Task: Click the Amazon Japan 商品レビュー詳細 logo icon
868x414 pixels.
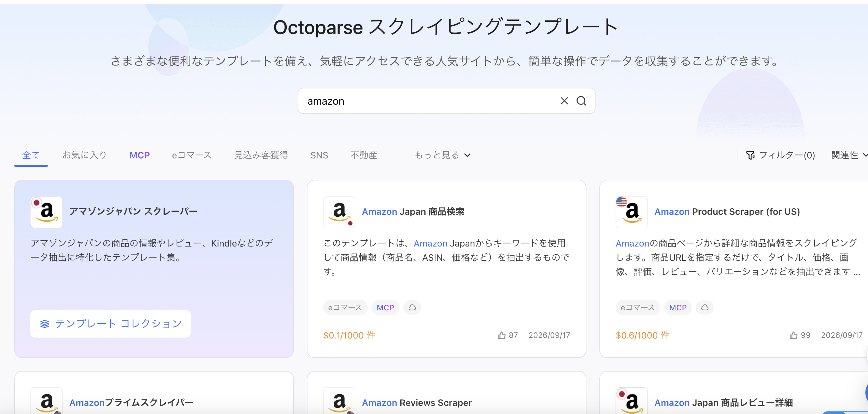Action: pyautogui.click(x=631, y=401)
